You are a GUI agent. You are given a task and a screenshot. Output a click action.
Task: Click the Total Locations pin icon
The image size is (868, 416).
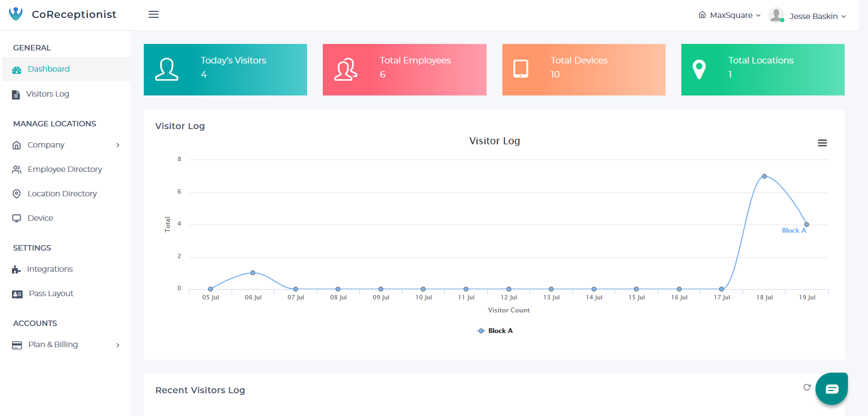click(699, 69)
